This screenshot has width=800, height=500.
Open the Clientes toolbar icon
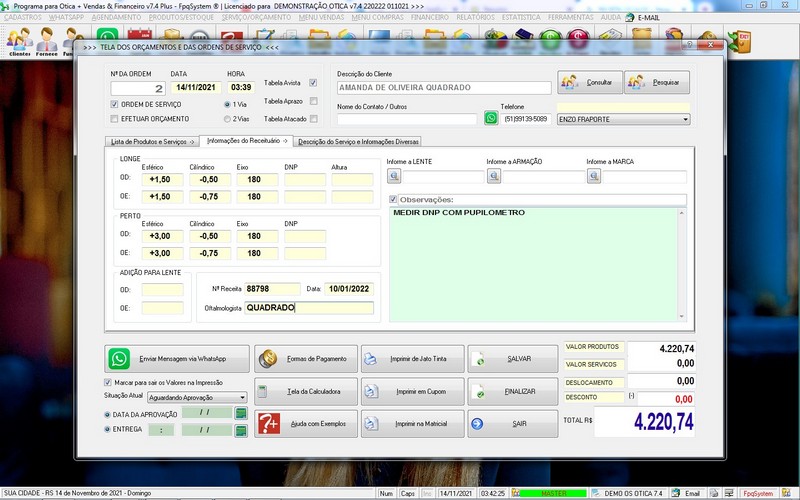(19, 41)
